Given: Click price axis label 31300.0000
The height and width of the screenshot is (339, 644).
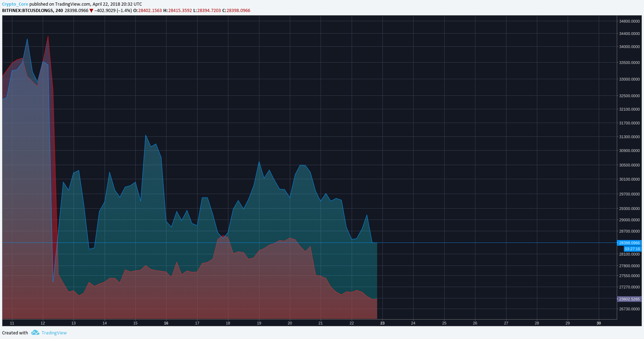Looking at the screenshot, I should pyautogui.click(x=630, y=137).
